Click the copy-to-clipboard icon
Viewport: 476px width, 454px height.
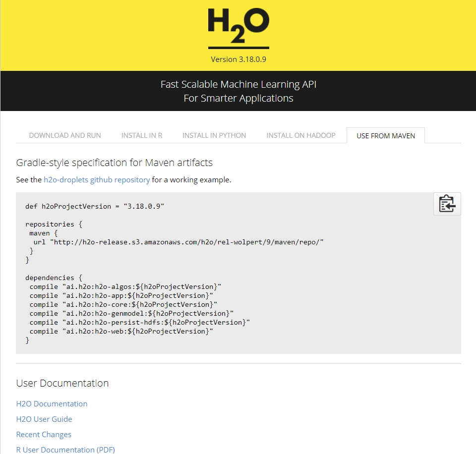coord(447,204)
